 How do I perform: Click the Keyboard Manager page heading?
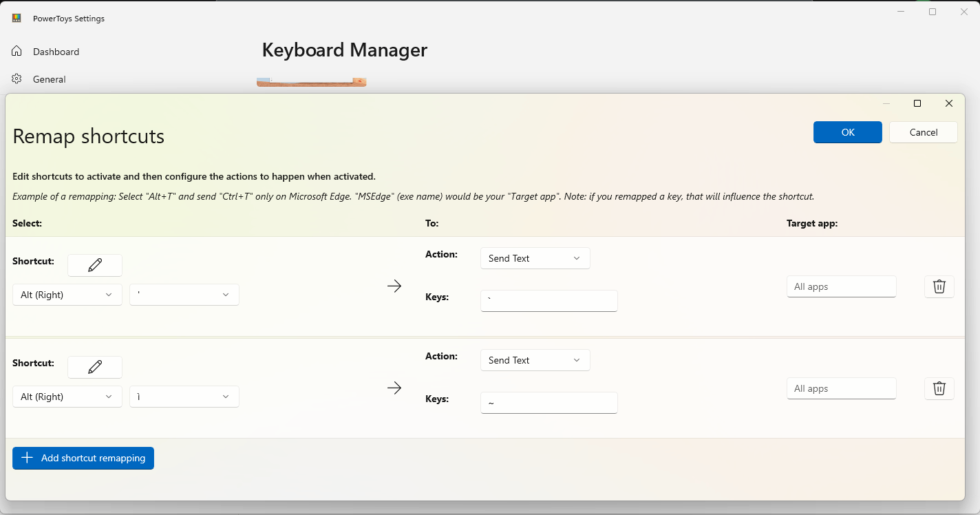point(345,50)
